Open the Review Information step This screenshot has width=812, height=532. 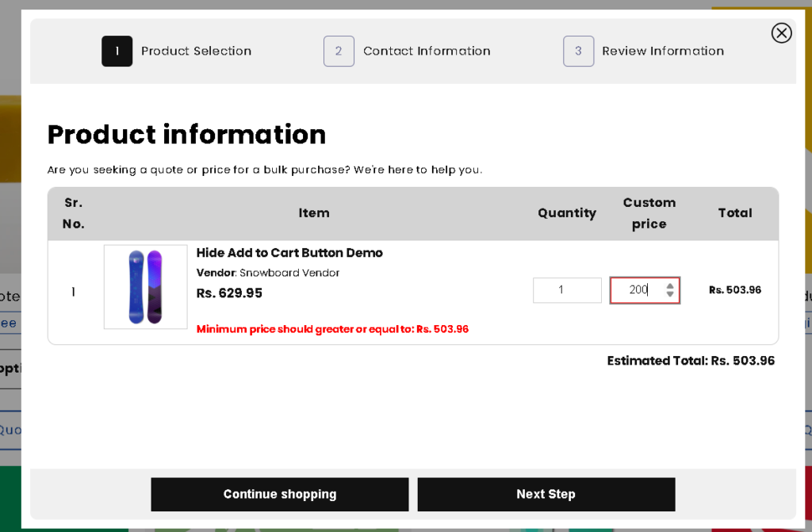pyautogui.click(x=662, y=52)
